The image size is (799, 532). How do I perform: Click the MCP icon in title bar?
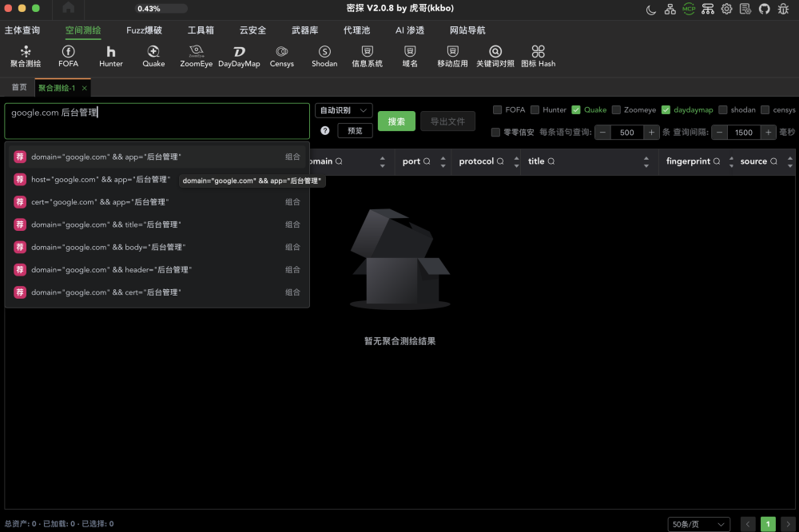pyautogui.click(x=689, y=9)
